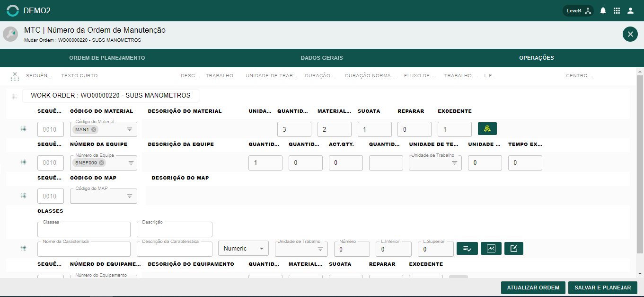The height and width of the screenshot is (297, 644).
Task: Click the L.F. column header
Action: pyautogui.click(x=489, y=76)
